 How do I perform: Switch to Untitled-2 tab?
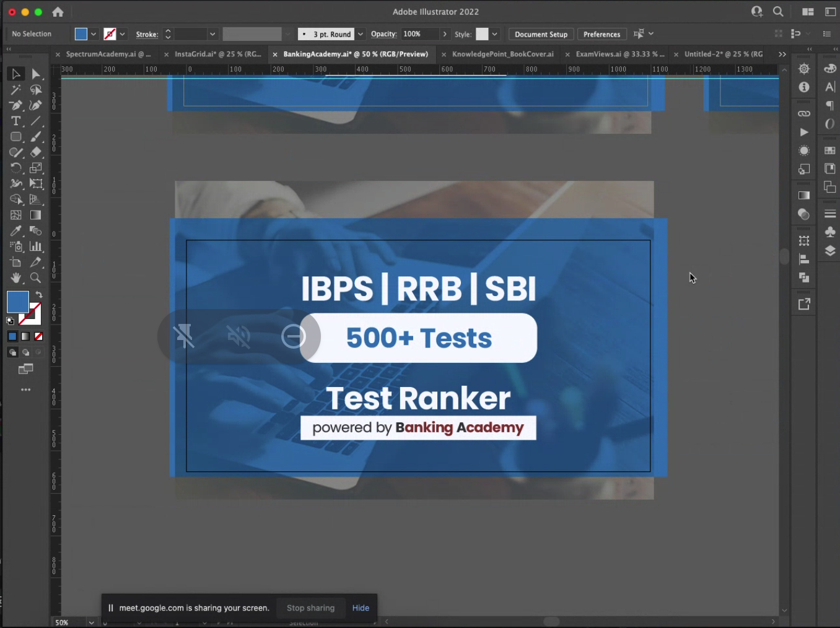pyautogui.click(x=724, y=55)
